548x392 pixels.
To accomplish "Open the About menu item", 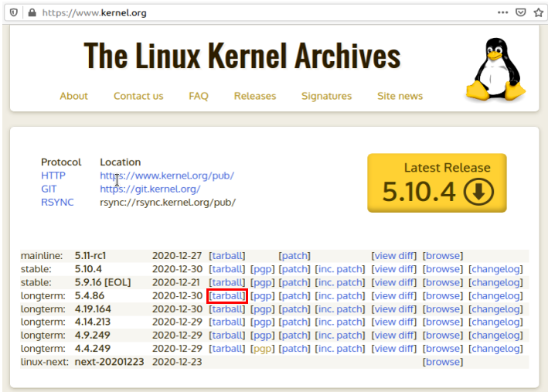I will click(x=74, y=96).
